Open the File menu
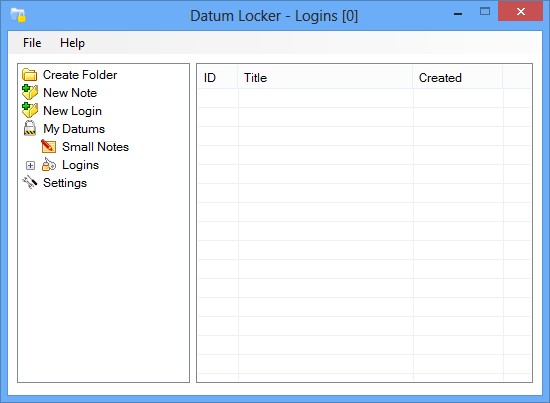Screen dimensions: 550x403 [32, 43]
